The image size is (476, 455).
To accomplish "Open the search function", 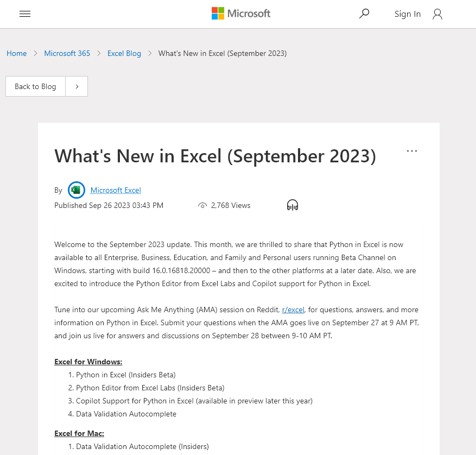I will [x=364, y=13].
